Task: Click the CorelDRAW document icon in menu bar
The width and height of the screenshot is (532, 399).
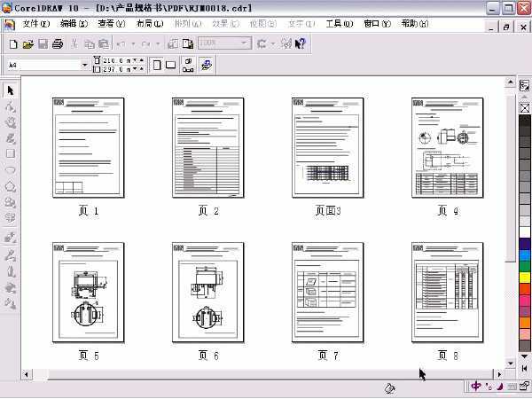Action: [x=10, y=25]
